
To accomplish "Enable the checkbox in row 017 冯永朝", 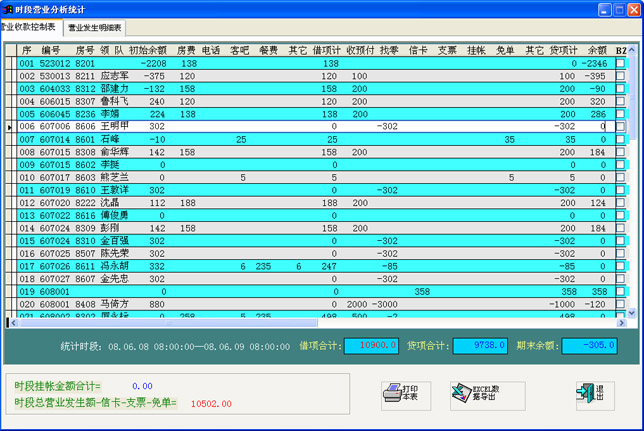I will click(x=620, y=267).
